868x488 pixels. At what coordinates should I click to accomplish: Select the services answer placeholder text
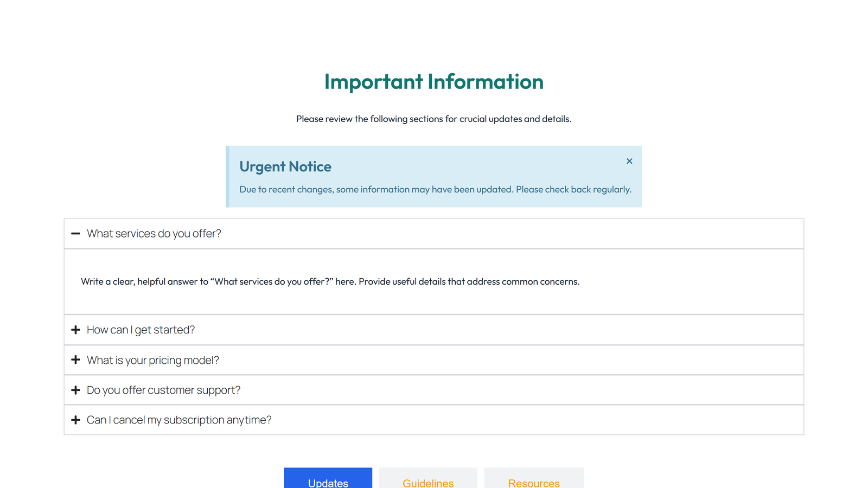[x=330, y=281]
